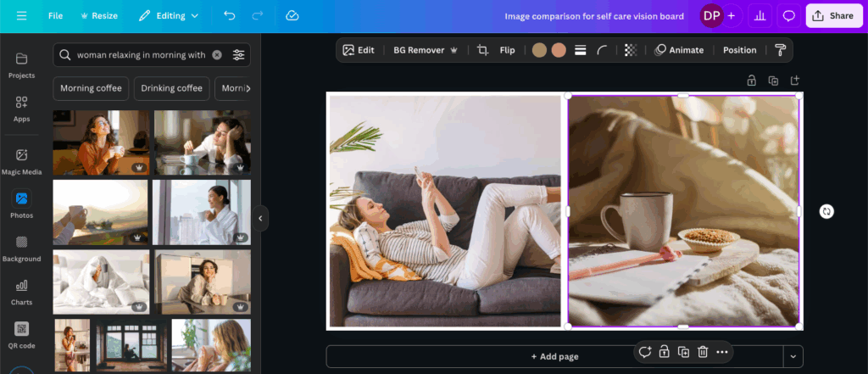The width and height of the screenshot is (868, 374).
Task: Click BG Remover tool
Action: pyautogui.click(x=426, y=50)
